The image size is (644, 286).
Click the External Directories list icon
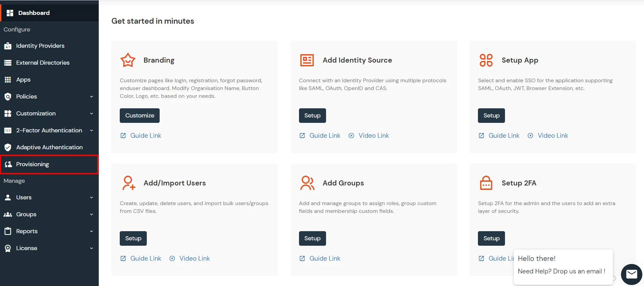[x=8, y=63]
